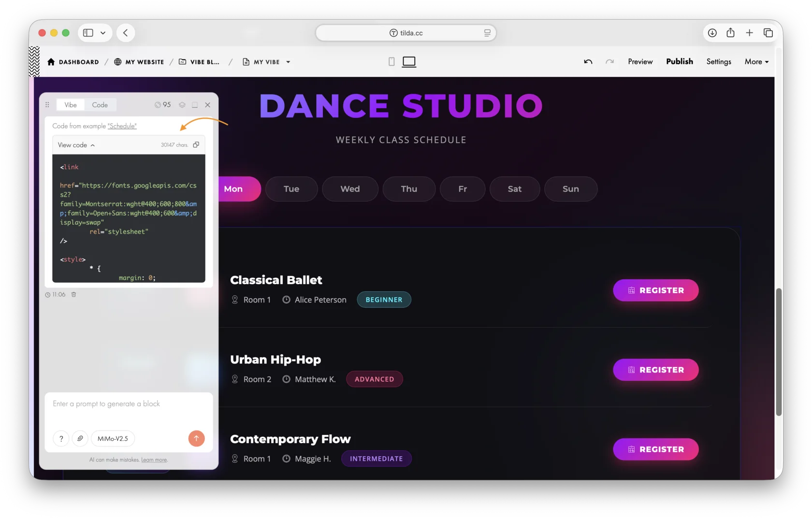Image resolution: width=812 pixels, height=518 pixels.
Task: Share the page from Safari toolbar
Action: tap(730, 32)
